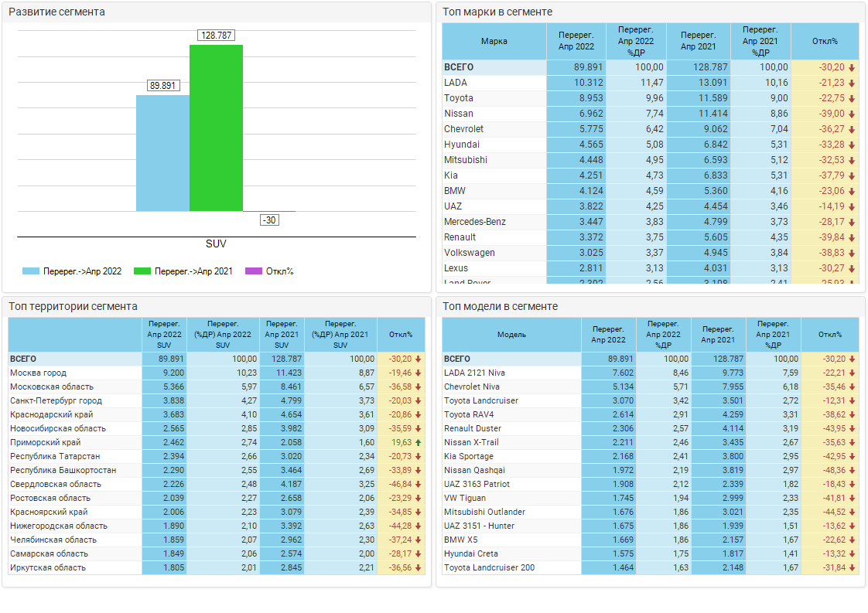
Task: Sort brands table by the Марка column header
Action: click(494, 41)
